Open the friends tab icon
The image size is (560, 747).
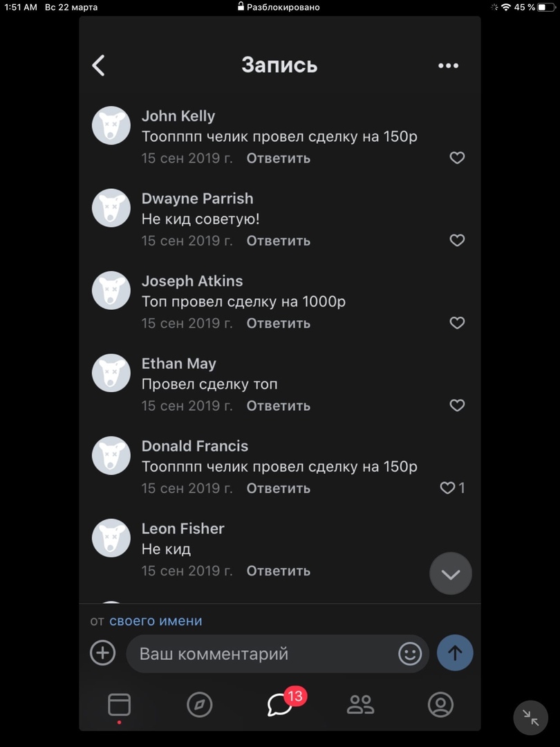[360, 705]
